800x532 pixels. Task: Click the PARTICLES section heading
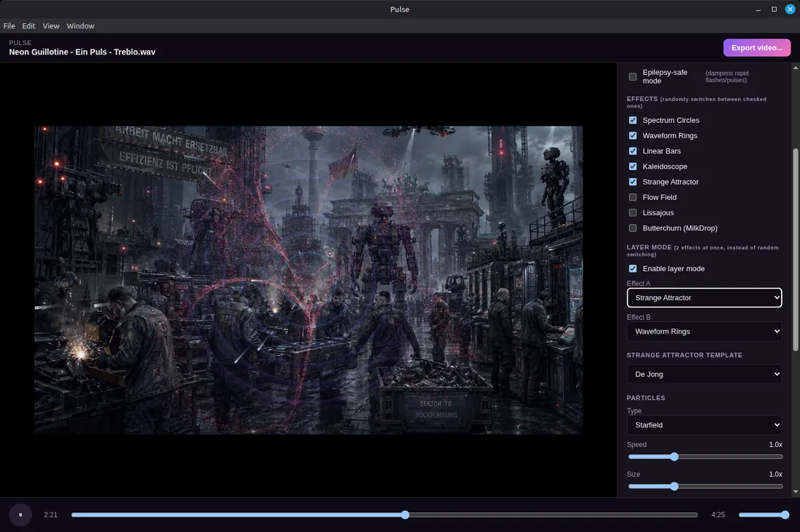click(x=646, y=398)
